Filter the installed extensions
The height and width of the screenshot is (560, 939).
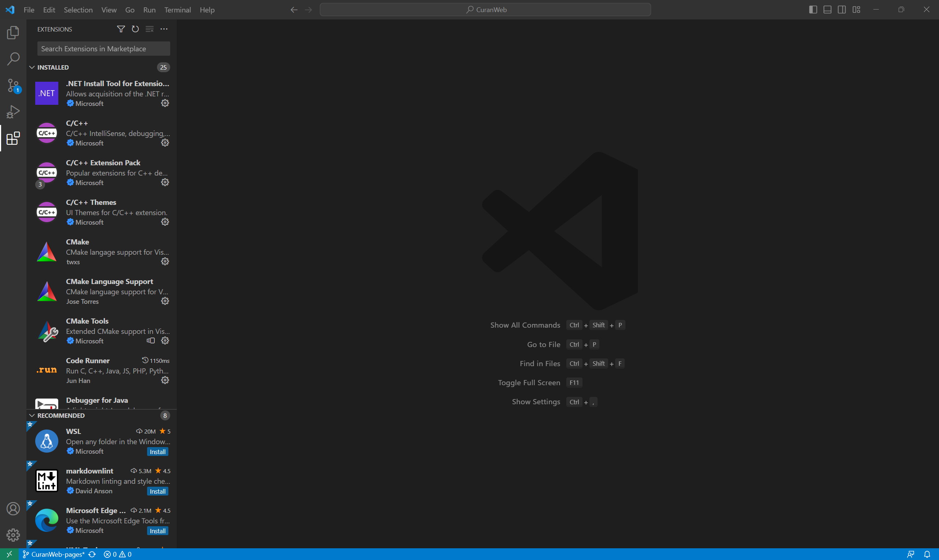[x=120, y=29]
